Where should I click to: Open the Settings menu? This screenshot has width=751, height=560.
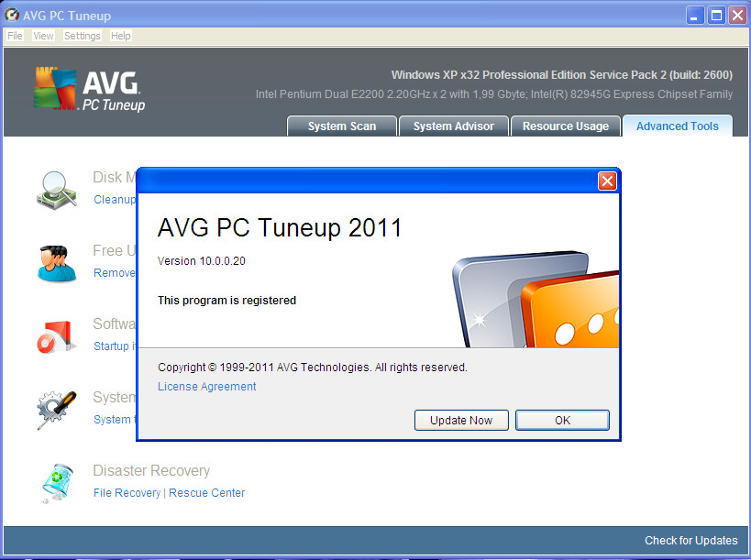coord(83,36)
